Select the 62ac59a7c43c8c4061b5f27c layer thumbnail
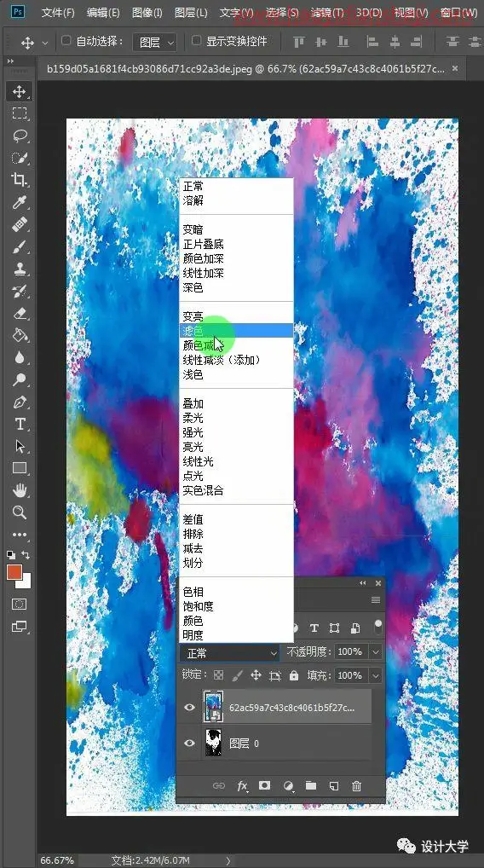 213,707
